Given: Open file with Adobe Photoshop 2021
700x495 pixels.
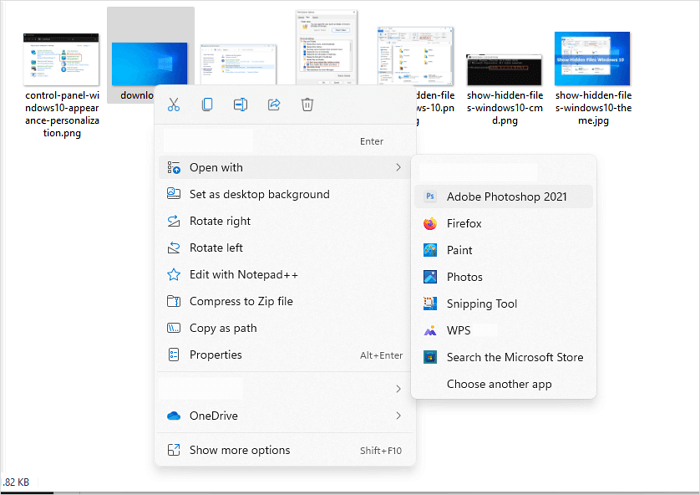Looking at the screenshot, I should coord(506,197).
